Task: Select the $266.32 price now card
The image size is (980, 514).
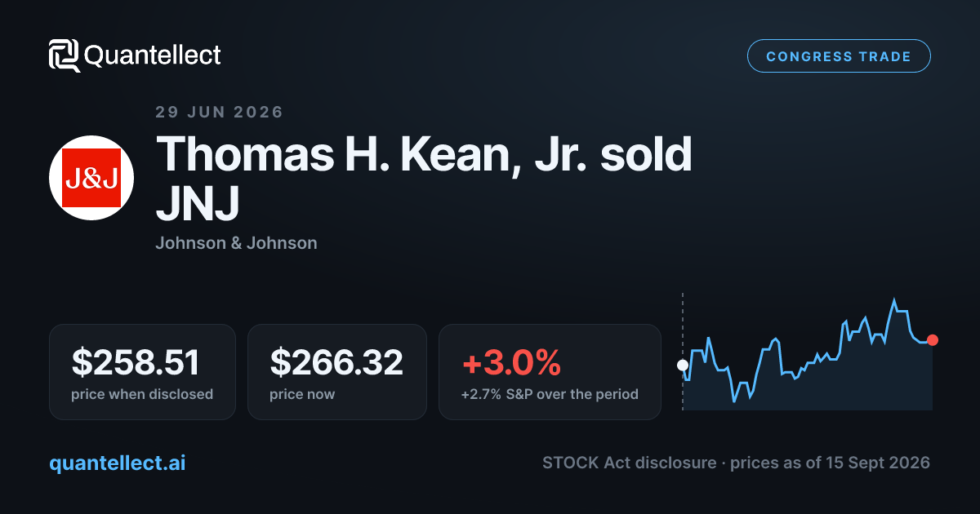Action: coord(337,372)
